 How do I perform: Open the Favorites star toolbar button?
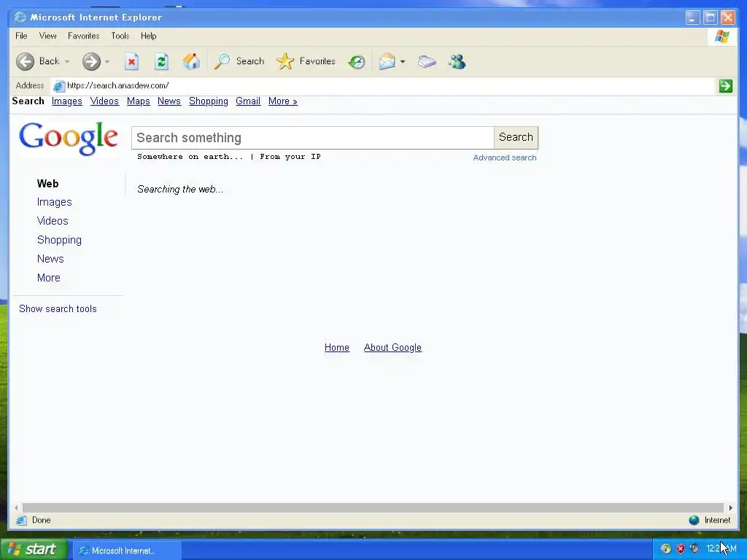click(306, 61)
